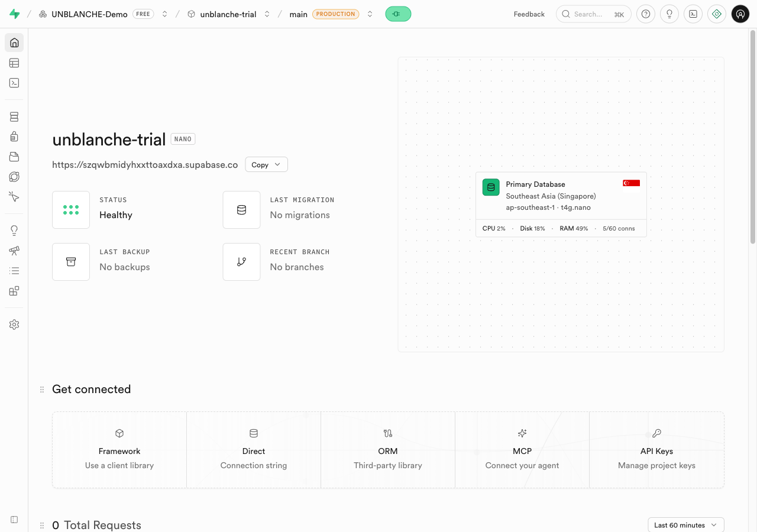757x532 pixels.
Task: Click the project URL text
Action: point(145,165)
